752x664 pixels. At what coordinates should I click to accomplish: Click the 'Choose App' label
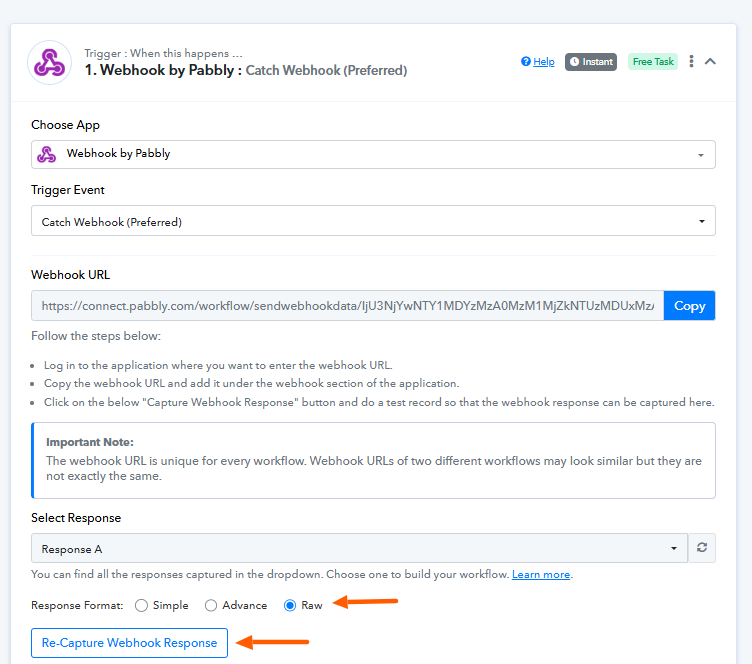tap(65, 125)
